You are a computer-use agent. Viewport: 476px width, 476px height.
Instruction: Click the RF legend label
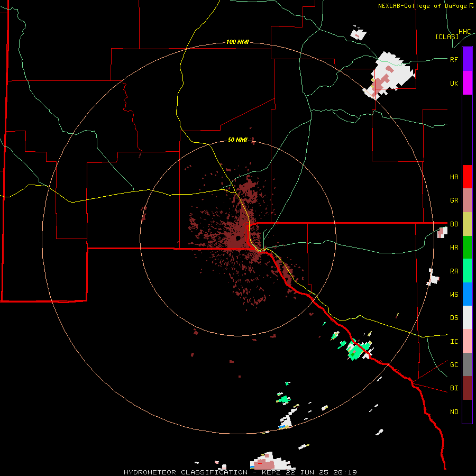(x=454, y=59)
